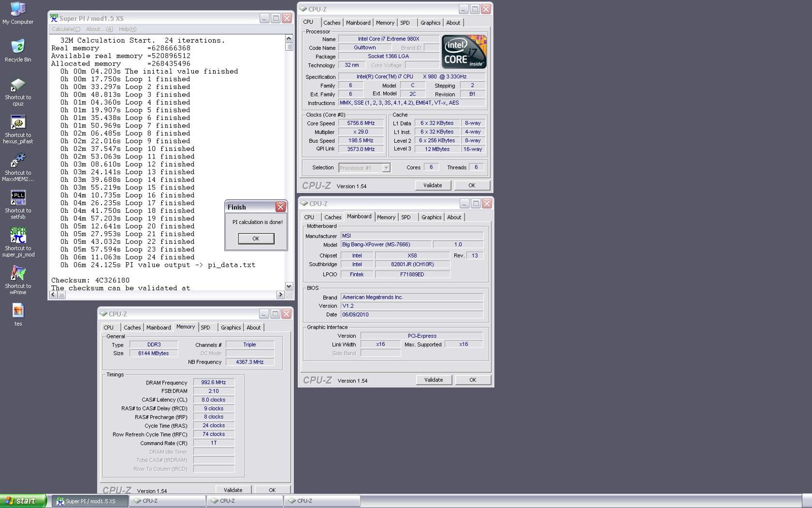
Task: Click Model field Big Bang-XPower (MS-7666)
Action: 386,245
